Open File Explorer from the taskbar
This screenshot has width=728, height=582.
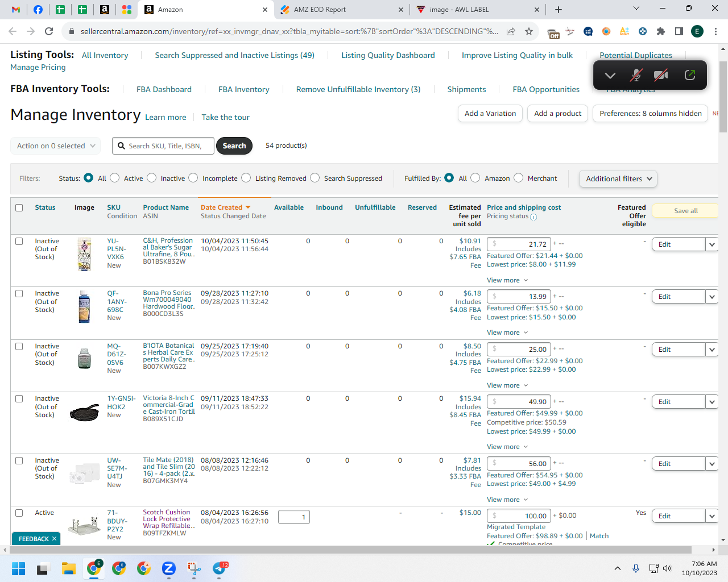pyautogui.click(x=69, y=568)
